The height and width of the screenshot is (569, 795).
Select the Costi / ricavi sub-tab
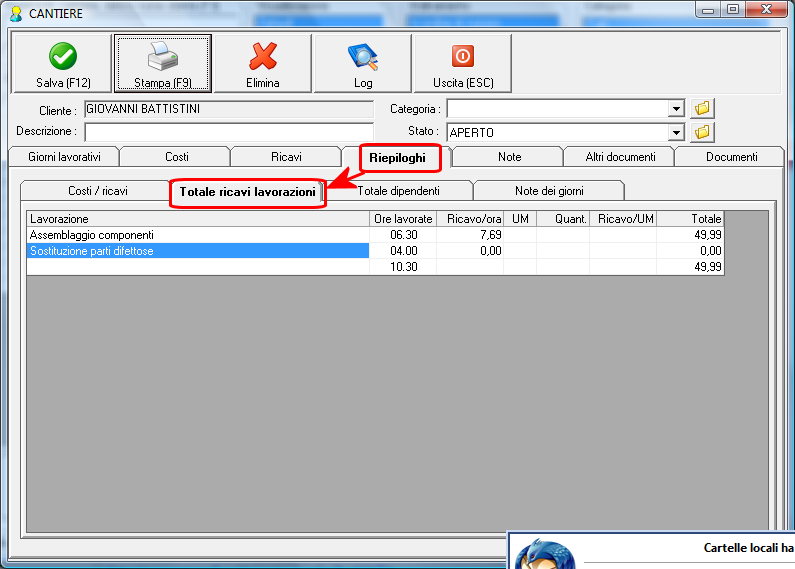(x=97, y=191)
